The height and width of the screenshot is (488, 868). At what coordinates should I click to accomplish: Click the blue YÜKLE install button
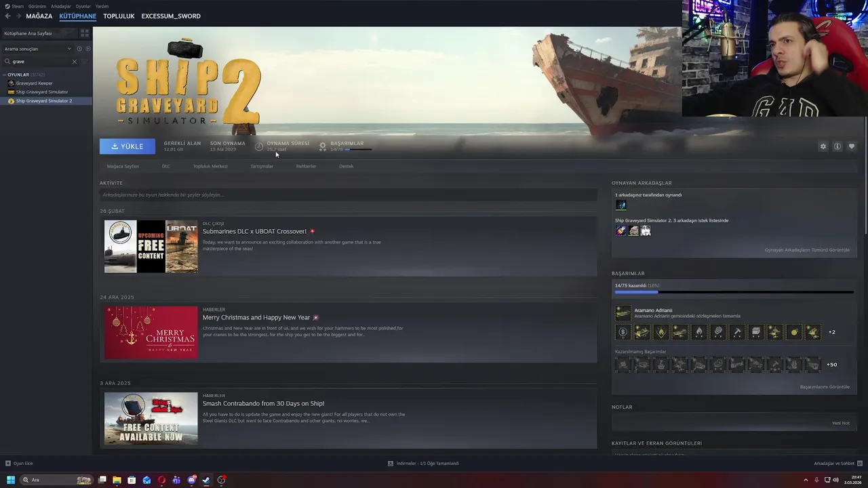point(127,146)
